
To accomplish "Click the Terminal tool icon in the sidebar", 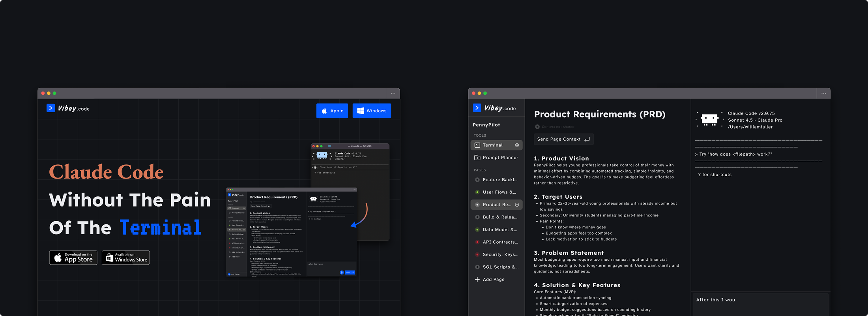I will [x=477, y=145].
